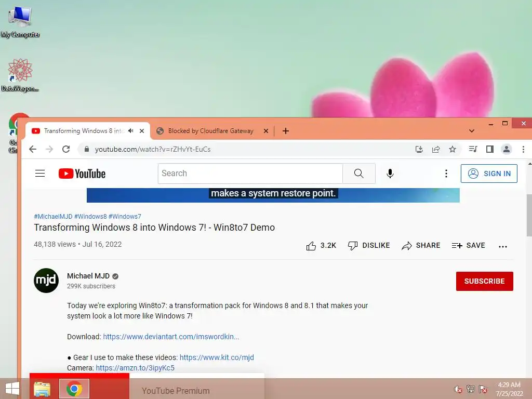Image resolution: width=532 pixels, height=399 pixels.
Task: Open Action Center flag tray icon
Action: point(483,389)
